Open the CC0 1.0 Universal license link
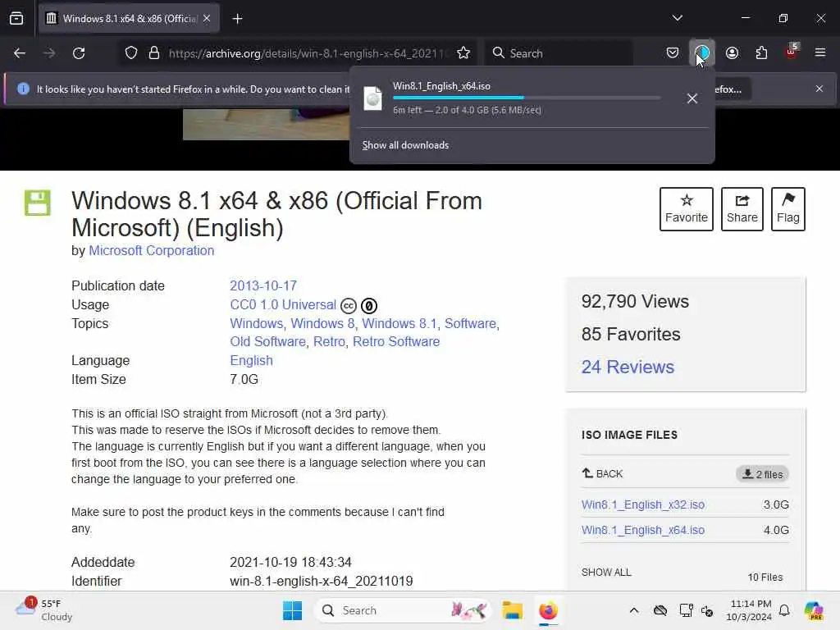 coord(283,305)
